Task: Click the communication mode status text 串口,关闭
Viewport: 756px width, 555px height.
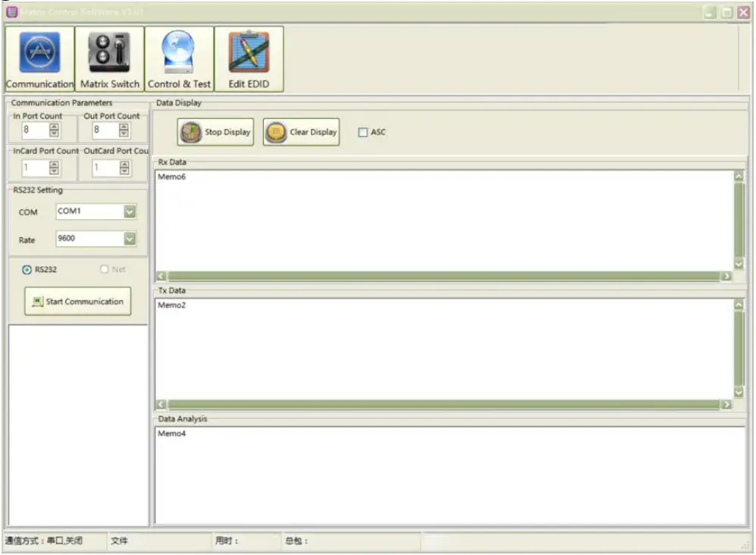Action: point(64,541)
